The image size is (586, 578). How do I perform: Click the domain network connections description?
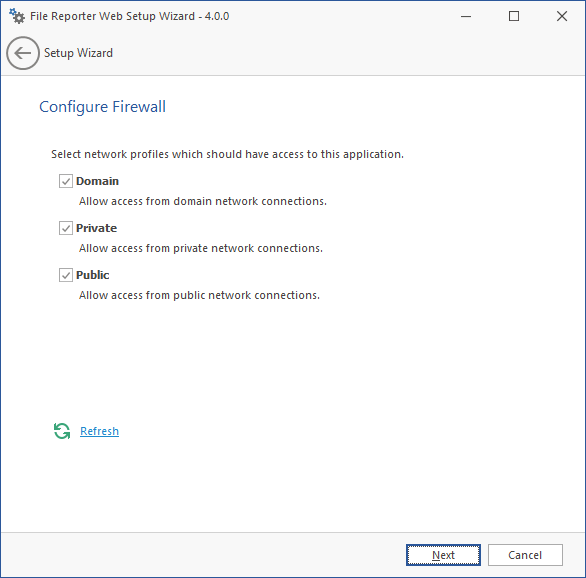(203, 201)
